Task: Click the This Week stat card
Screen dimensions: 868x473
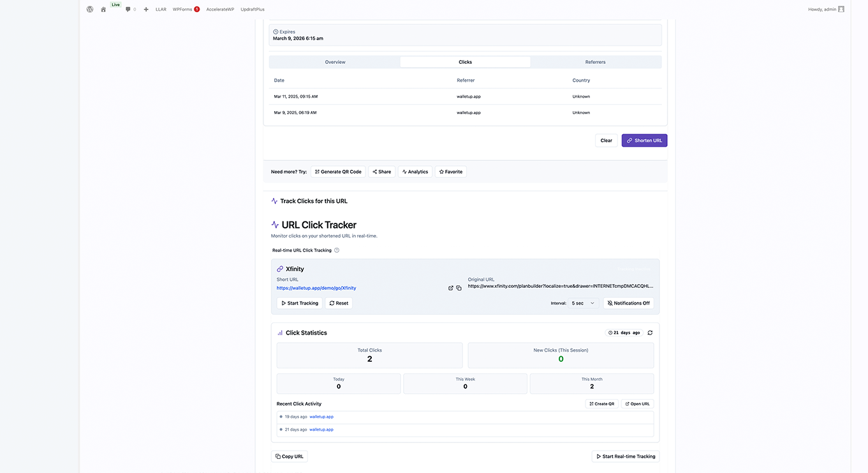Action: 465,384
